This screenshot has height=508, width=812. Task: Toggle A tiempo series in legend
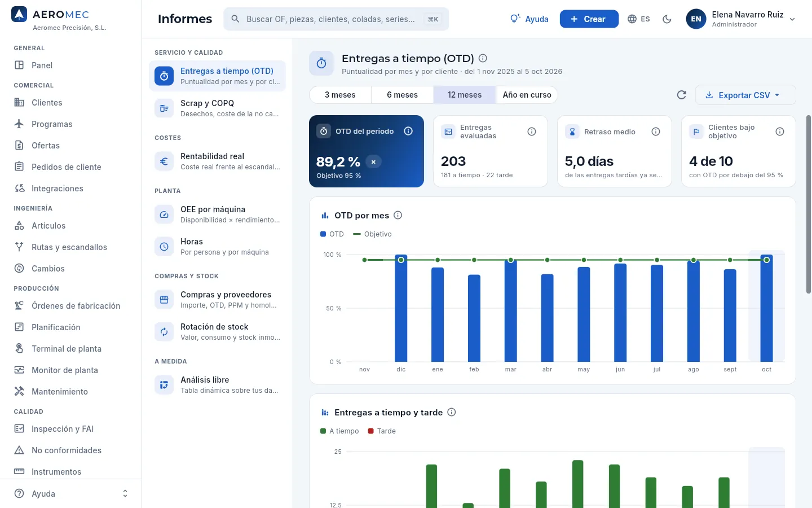pyautogui.click(x=339, y=431)
